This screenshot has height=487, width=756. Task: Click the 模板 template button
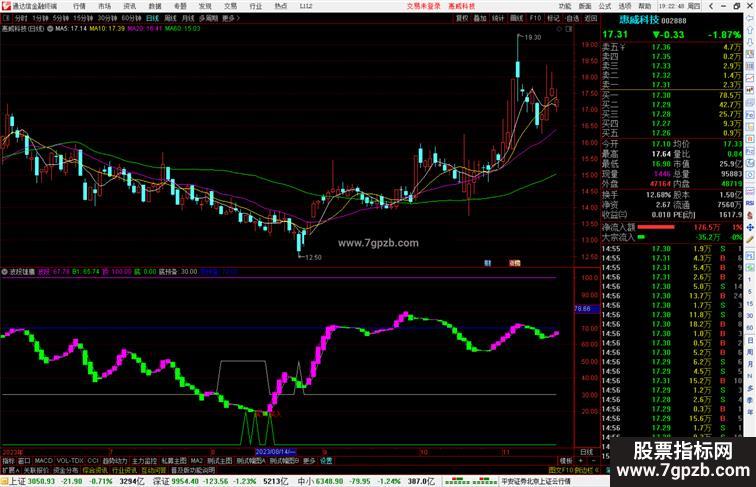(x=566, y=460)
